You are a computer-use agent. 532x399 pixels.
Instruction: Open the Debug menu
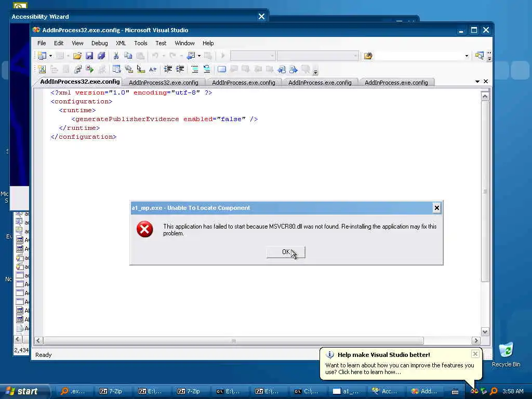click(99, 43)
